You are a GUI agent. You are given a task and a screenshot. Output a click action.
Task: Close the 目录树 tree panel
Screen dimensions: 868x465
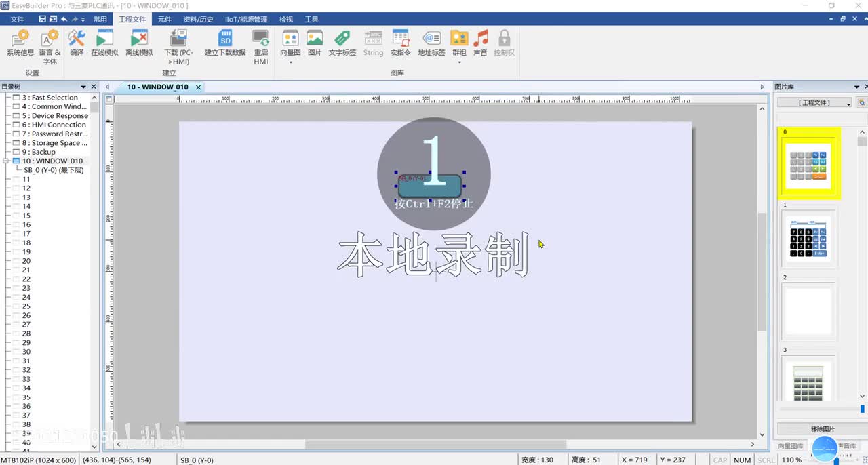tap(94, 87)
